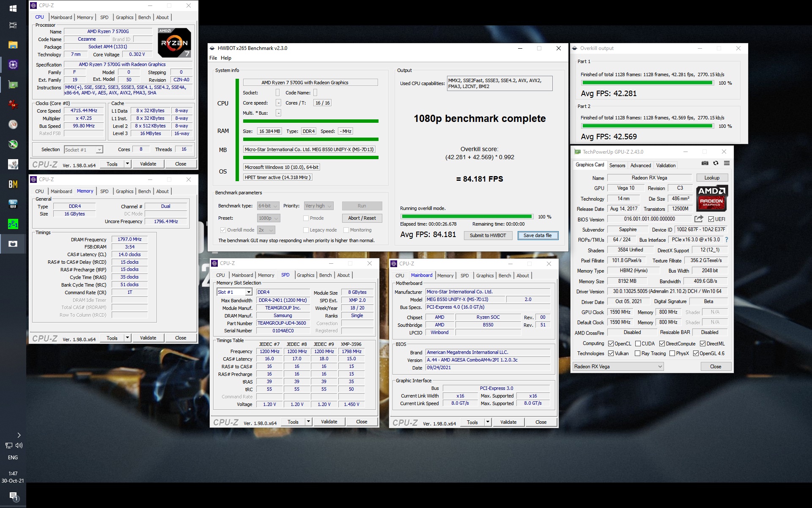Click the Used CPU capabilities text box
Image resolution: width=812 pixels, height=508 pixels.
pos(499,83)
